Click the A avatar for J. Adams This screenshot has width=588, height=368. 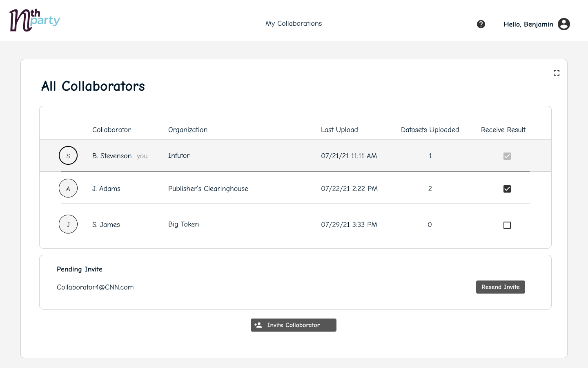(x=68, y=188)
